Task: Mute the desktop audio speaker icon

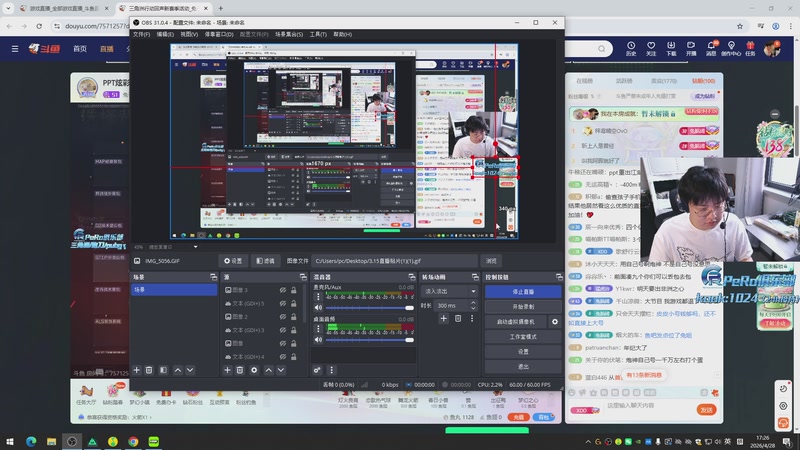Action: 318,340
